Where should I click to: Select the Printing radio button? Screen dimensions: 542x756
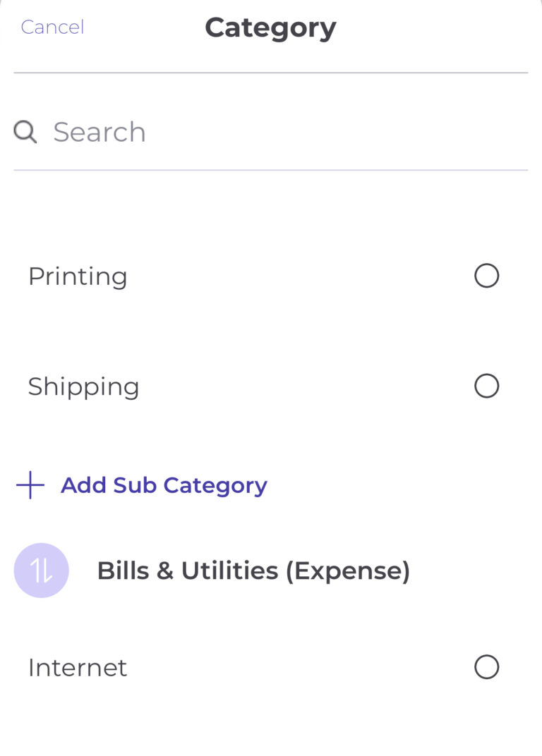[486, 276]
